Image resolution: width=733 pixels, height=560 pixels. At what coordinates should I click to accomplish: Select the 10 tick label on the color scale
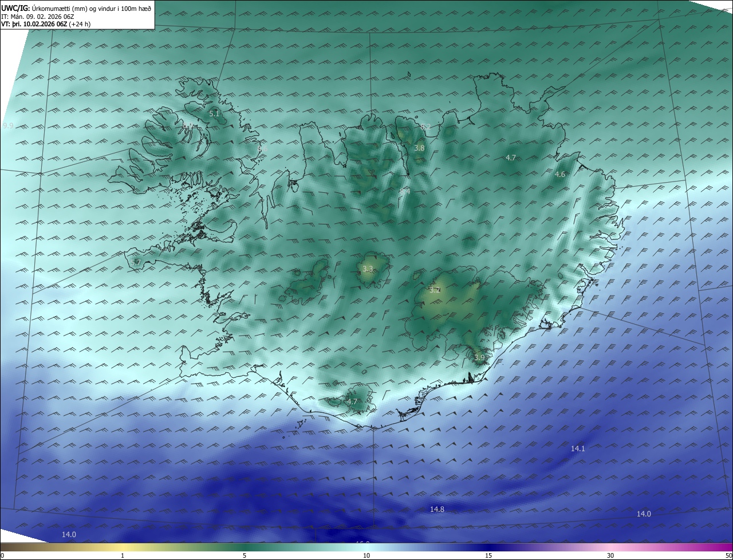pyautogui.click(x=366, y=555)
